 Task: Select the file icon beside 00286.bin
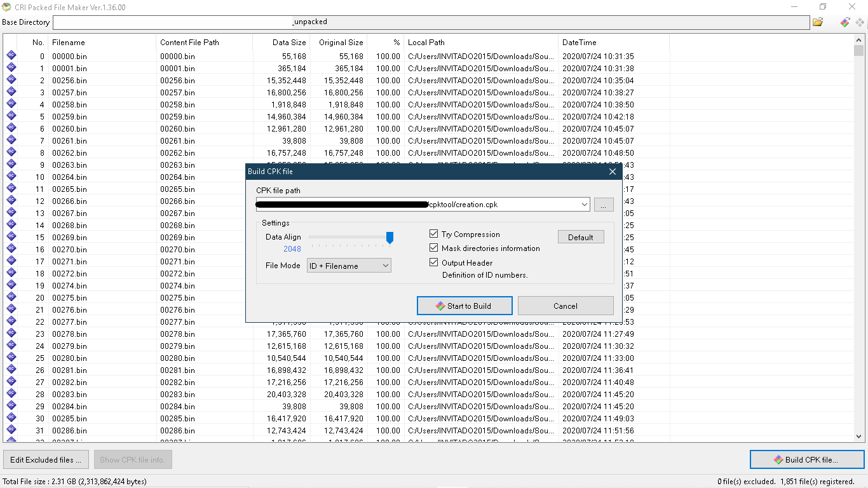(x=11, y=430)
